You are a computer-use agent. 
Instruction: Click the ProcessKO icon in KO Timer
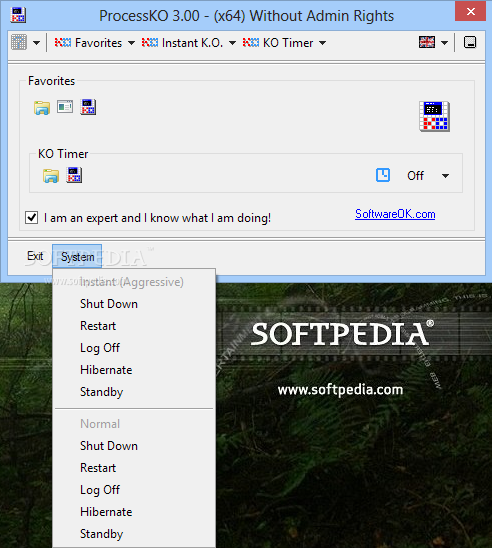click(74, 175)
